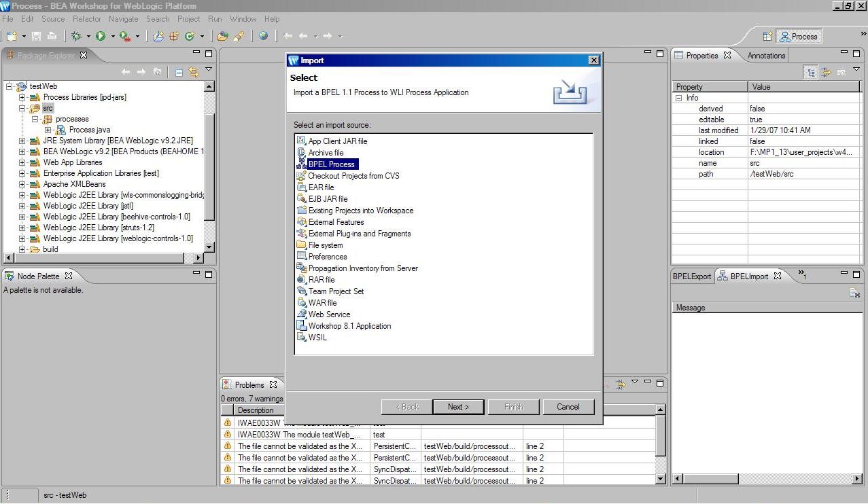Click the Debug bug icon
868x504 pixels.
(x=76, y=36)
